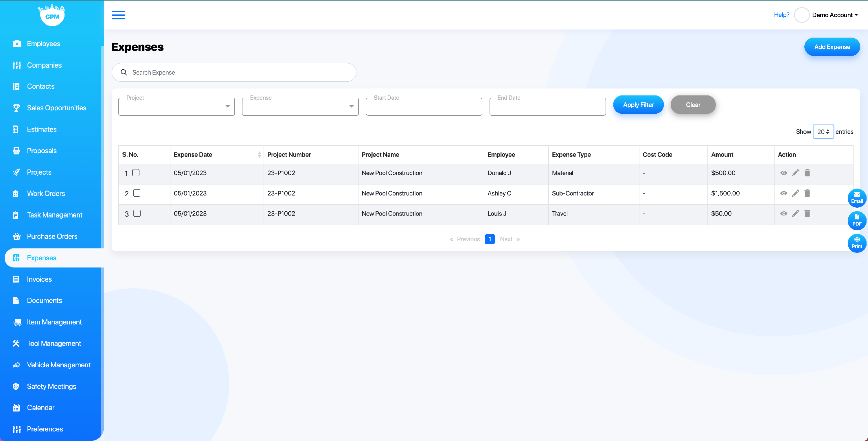Click the Projects rocket icon
Viewport: 868px width, 441px height.
16,172
